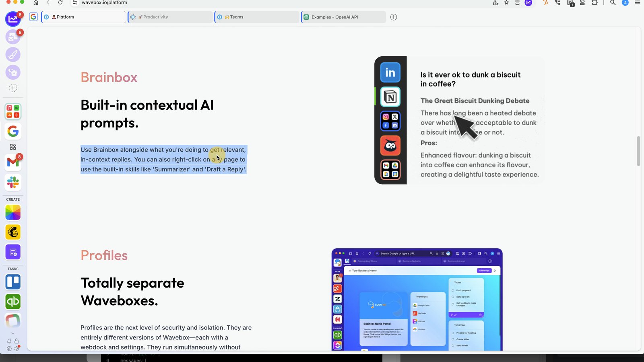Switch to the Teams tab
The width and height of the screenshot is (644, 362).
[x=257, y=17]
